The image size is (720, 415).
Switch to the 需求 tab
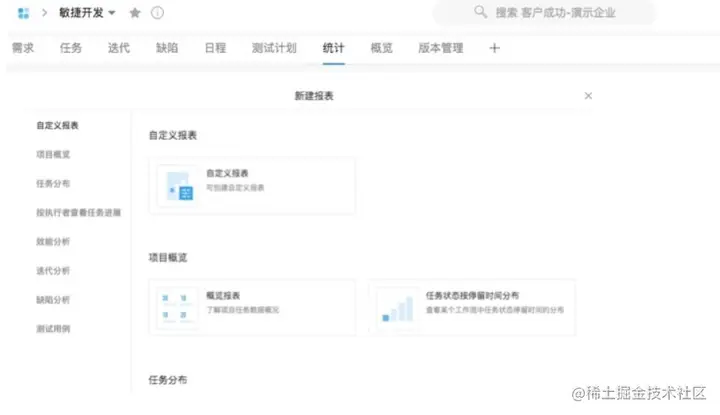click(x=23, y=48)
